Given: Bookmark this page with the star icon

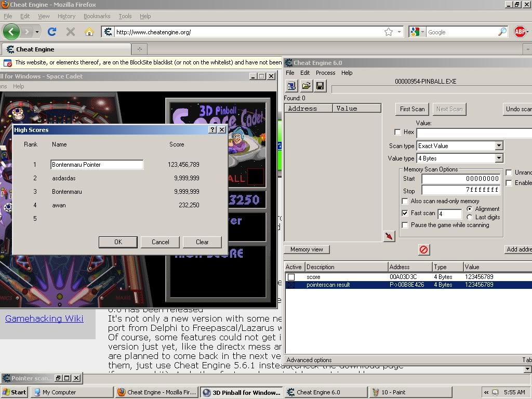Looking at the screenshot, I should click(389, 32).
